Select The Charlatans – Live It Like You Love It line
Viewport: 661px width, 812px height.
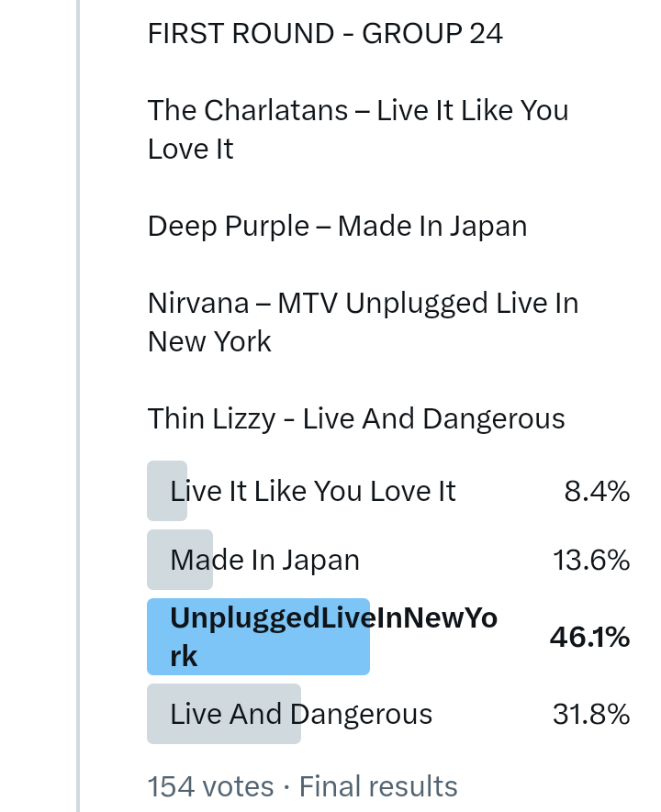pos(358,129)
